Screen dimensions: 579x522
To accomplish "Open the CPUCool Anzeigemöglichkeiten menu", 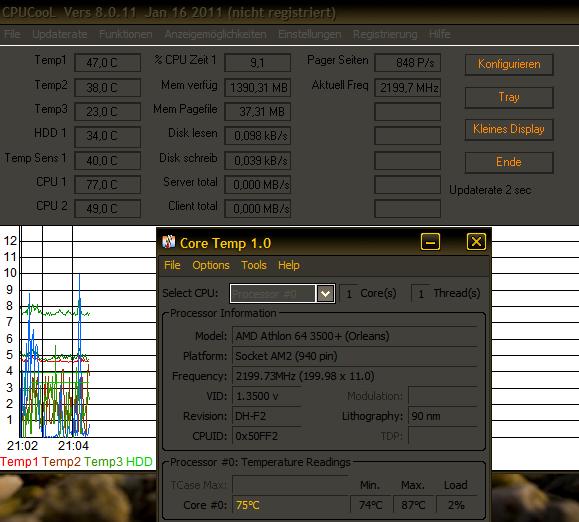I will 215,34.
